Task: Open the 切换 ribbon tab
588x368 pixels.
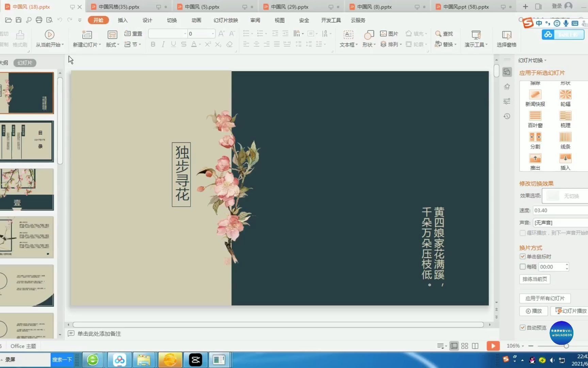Action: pyautogui.click(x=172, y=20)
